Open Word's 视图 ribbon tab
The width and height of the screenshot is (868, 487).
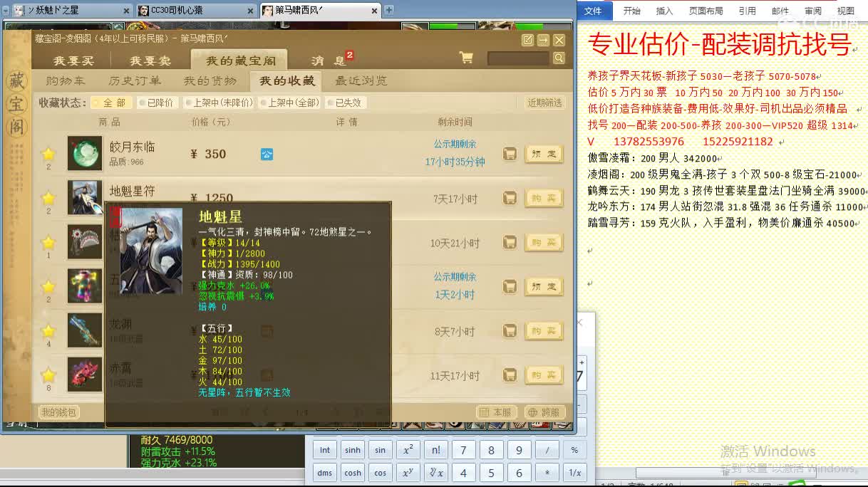845,11
